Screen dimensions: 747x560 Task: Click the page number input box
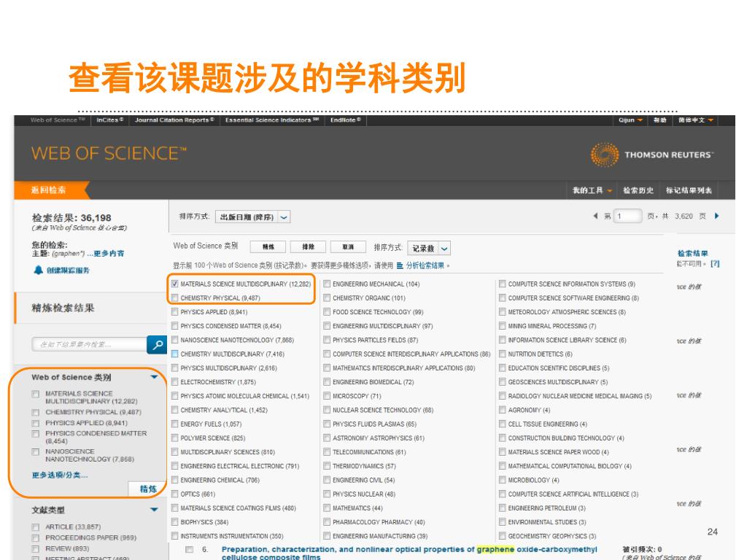coord(627,216)
